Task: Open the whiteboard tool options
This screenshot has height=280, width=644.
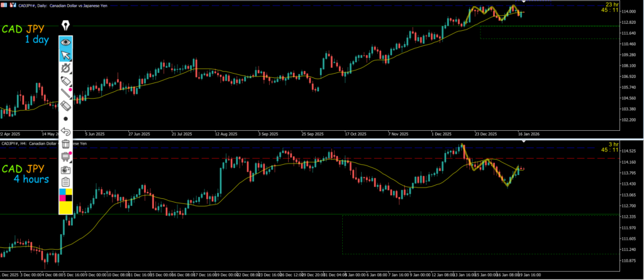Action: (x=66, y=157)
